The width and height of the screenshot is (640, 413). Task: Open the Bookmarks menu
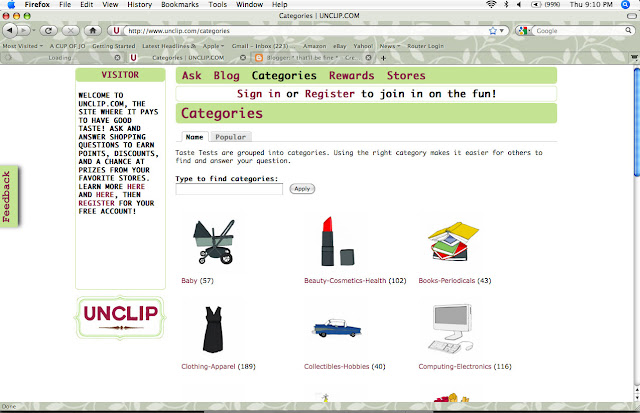click(180, 4)
